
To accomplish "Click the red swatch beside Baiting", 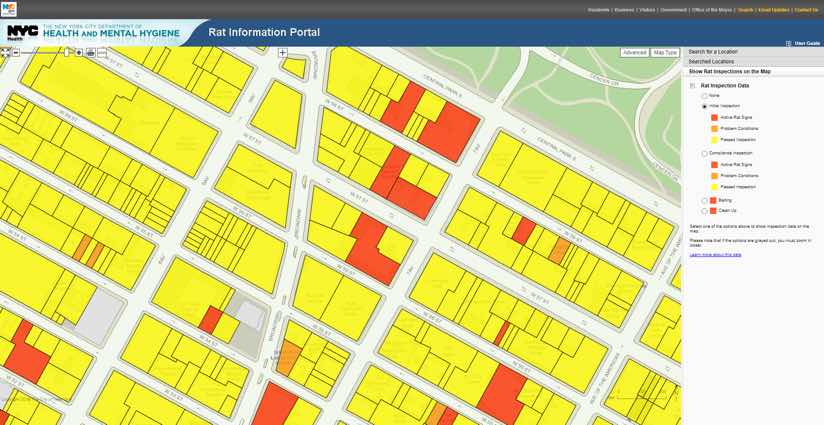I will [x=713, y=201].
